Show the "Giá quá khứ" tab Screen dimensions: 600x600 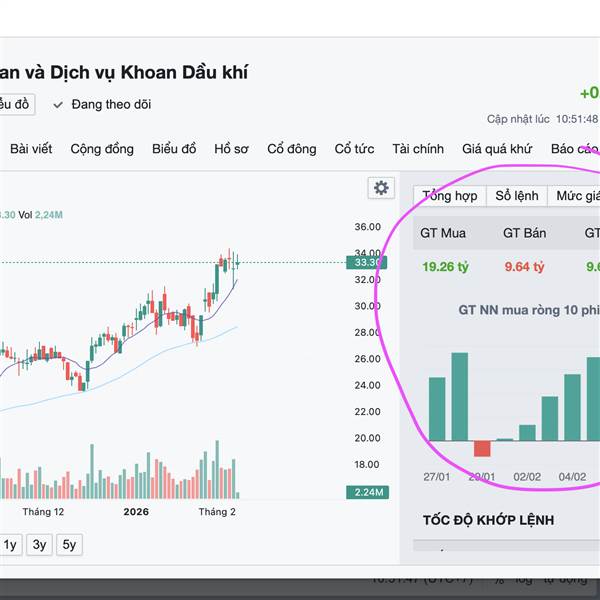(496, 149)
